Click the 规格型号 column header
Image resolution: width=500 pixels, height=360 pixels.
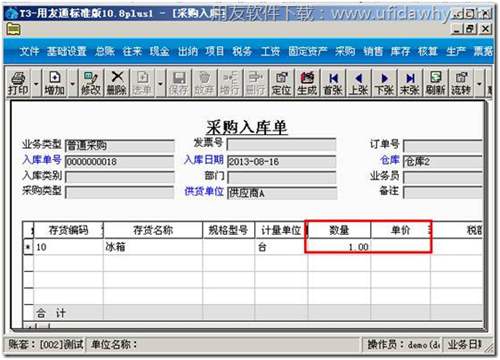(x=229, y=230)
